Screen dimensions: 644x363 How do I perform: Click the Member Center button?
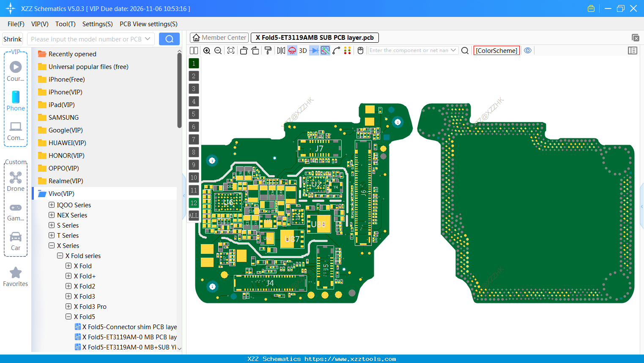click(x=219, y=37)
